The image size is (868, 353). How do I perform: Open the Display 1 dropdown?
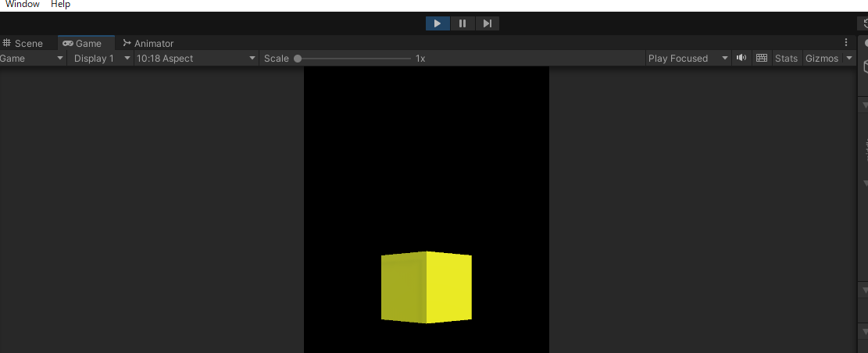click(x=102, y=58)
